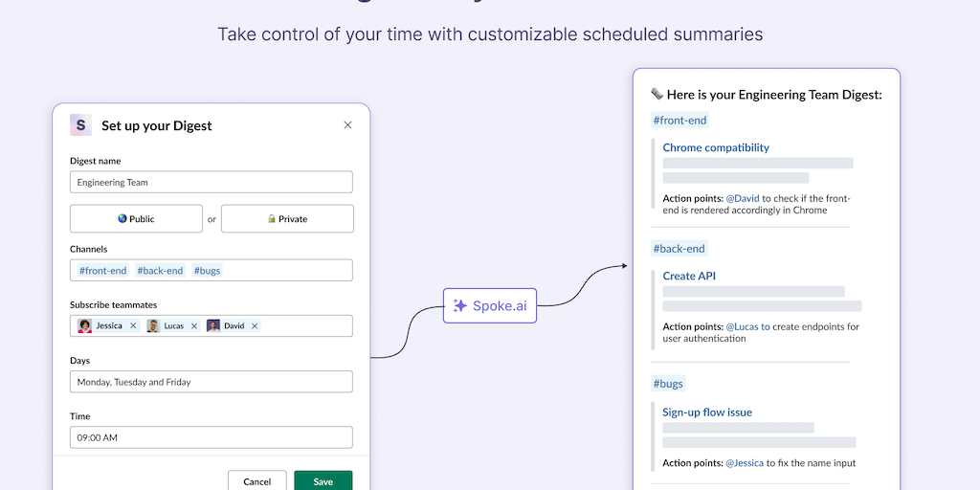Select the Public visibility option
Screen dimensions: 980x490
click(136, 219)
